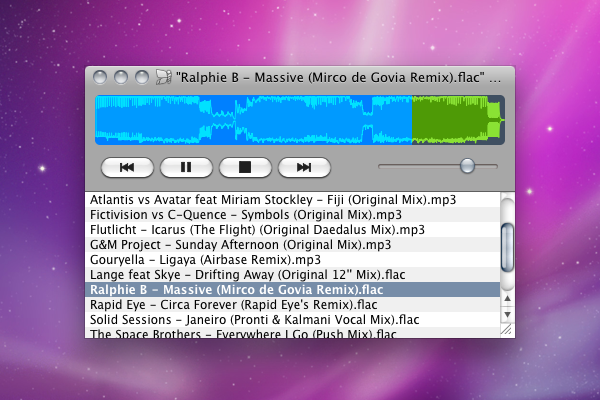Click the window title text
This screenshot has height=400, width=600.
click(338, 78)
